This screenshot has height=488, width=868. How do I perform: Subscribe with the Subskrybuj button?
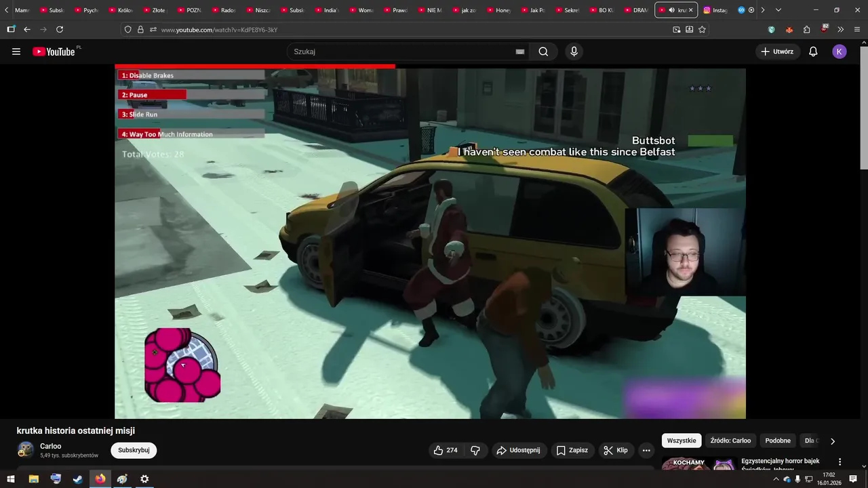(134, 450)
